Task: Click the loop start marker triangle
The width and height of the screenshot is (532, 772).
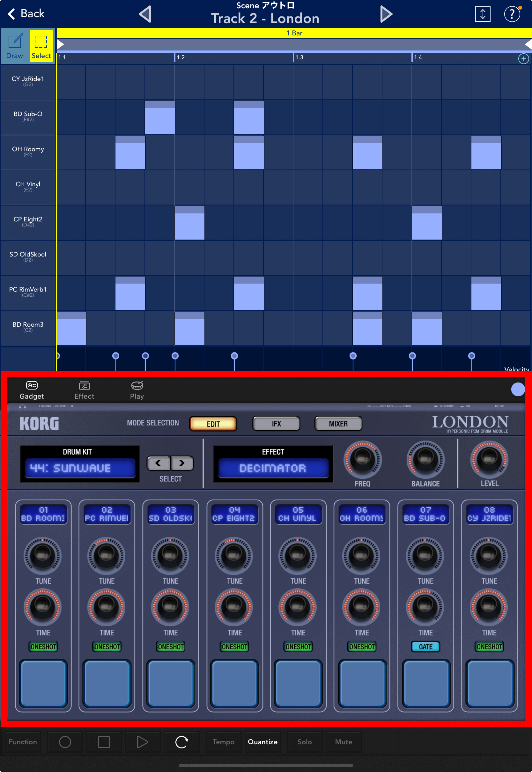Action: click(x=60, y=44)
